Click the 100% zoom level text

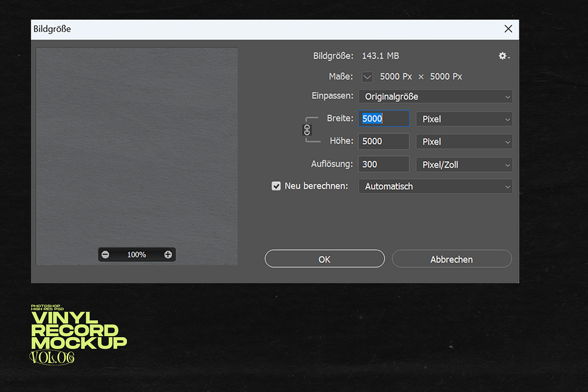pyautogui.click(x=137, y=255)
